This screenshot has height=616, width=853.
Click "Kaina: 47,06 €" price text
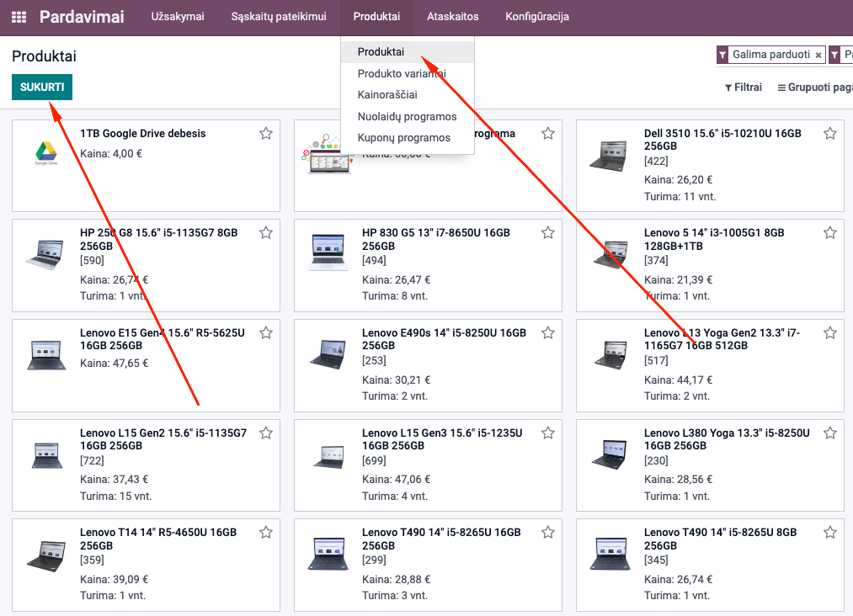click(396, 479)
